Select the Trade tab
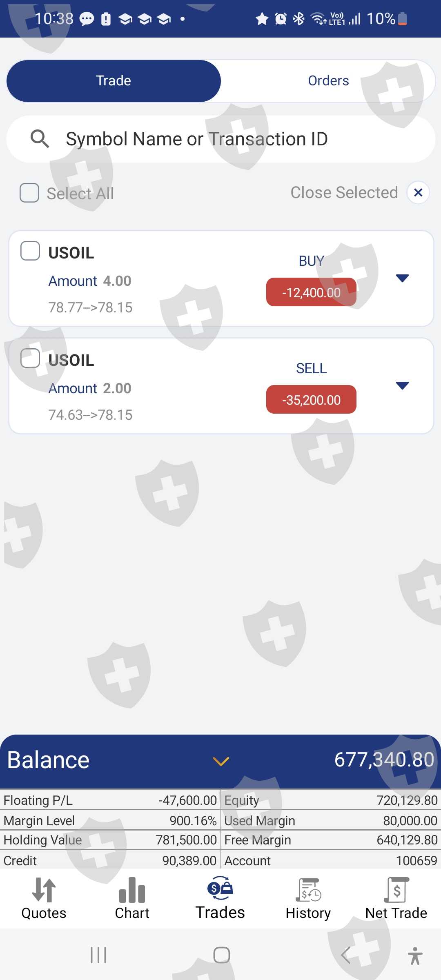Image resolution: width=441 pixels, height=980 pixels. (x=114, y=81)
